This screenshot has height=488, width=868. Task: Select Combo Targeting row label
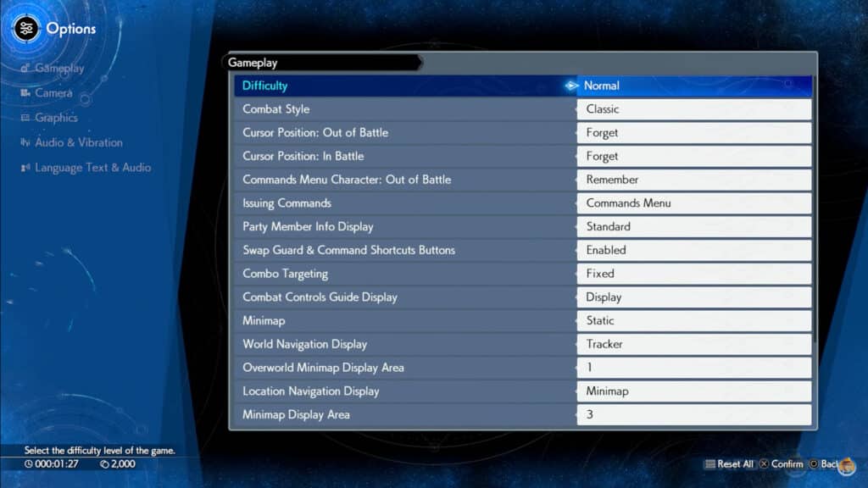[285, 274]
